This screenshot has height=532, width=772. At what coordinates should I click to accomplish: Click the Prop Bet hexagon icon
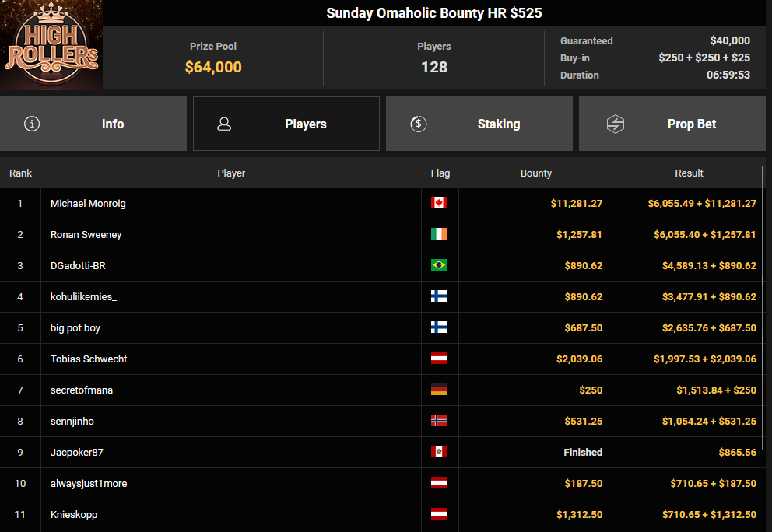[616, 124]
